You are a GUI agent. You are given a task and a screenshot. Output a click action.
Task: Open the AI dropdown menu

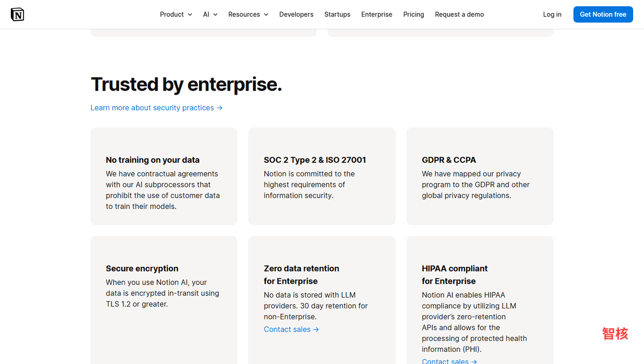coord(210,15)
